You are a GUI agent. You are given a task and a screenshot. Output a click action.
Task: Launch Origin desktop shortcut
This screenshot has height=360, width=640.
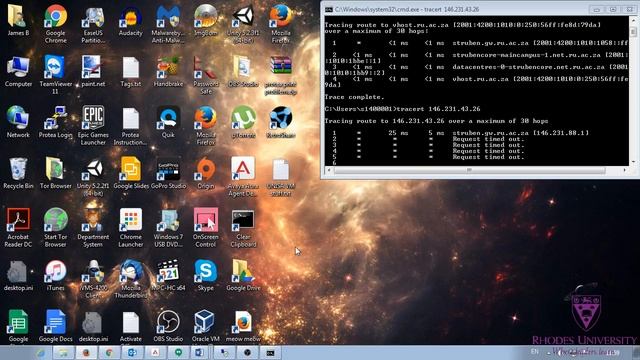pos(206,173)
